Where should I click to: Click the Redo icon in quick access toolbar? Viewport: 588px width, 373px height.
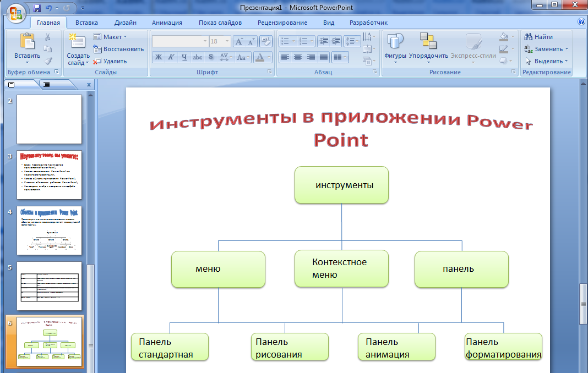point(67,8)
